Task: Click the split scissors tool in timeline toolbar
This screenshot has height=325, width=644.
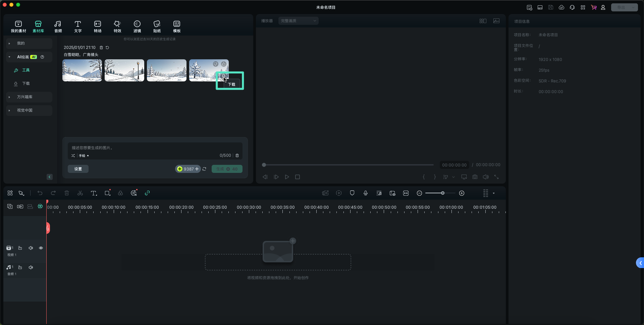Action: [80, 193]
